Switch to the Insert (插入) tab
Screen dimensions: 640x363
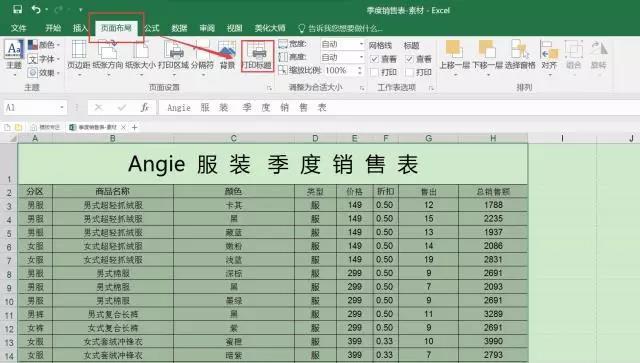pyautogui.click(x=80, y=28)
